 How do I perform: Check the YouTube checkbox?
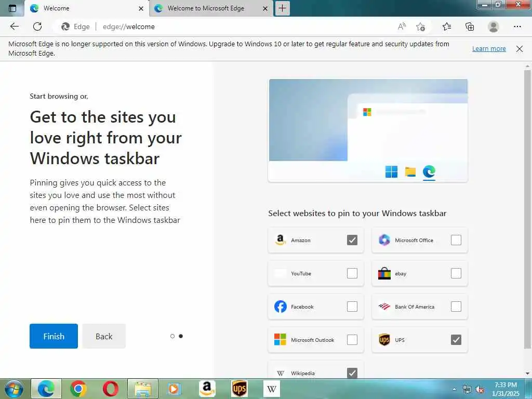pyautogui.click(x=352, y=273)
